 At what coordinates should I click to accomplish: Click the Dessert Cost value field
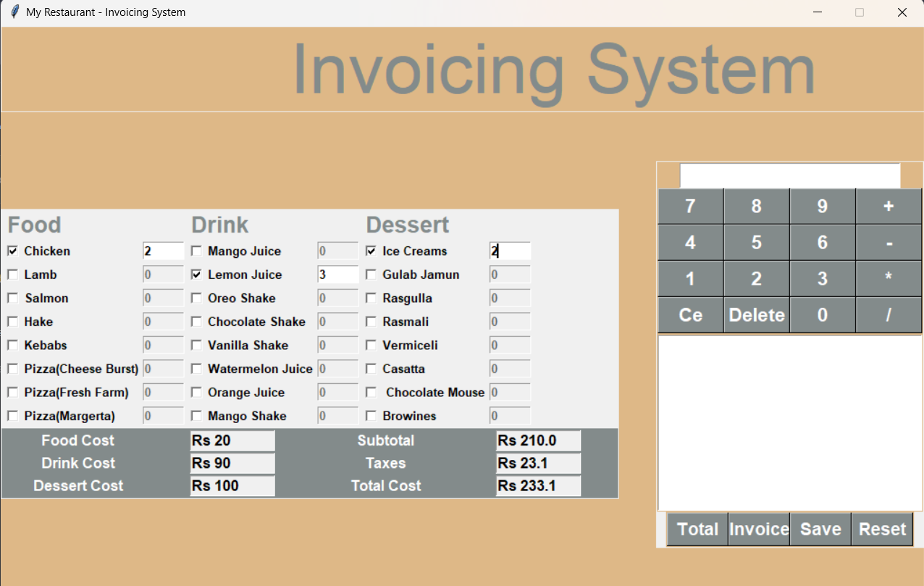click(232, 485)
